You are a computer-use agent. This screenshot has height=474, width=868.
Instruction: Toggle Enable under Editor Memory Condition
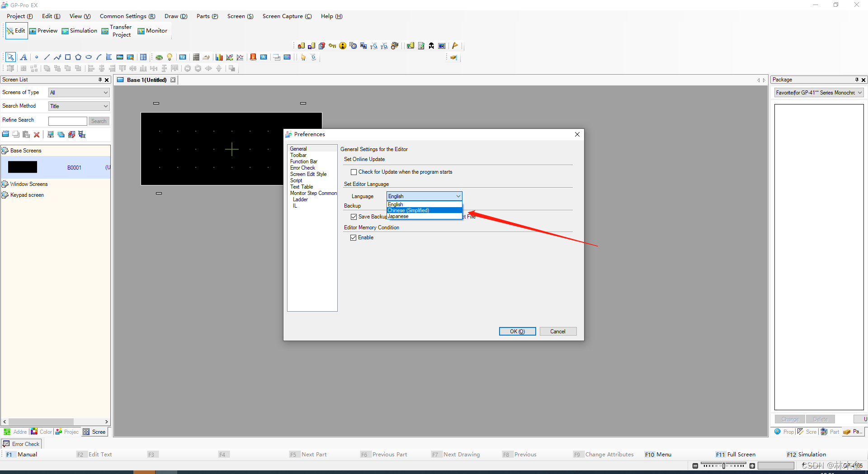354,238
